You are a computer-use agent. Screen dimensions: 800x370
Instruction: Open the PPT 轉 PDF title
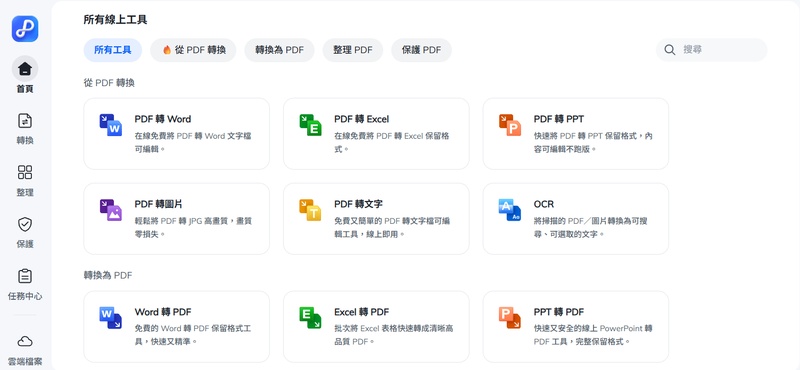coord(559,312)
